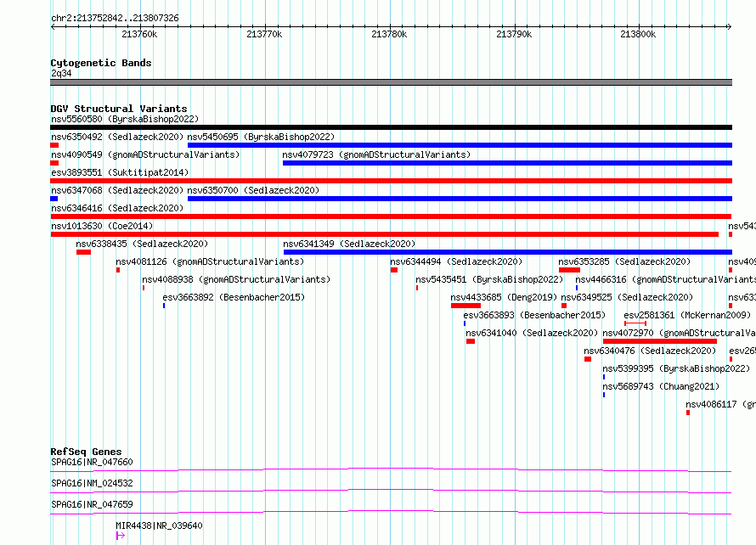Open the nsv4079723 (gnomADStructuralVariants) label
The image size is (756, 545).
coord(376,155)
